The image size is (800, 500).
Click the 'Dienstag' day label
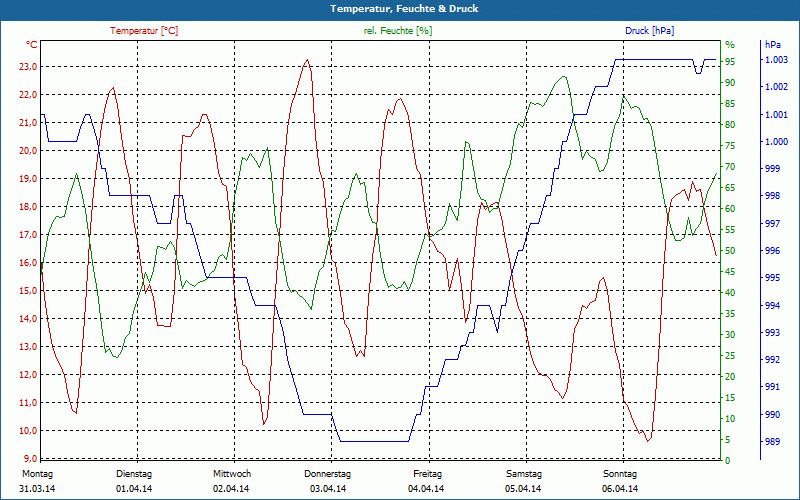point(134,474)
